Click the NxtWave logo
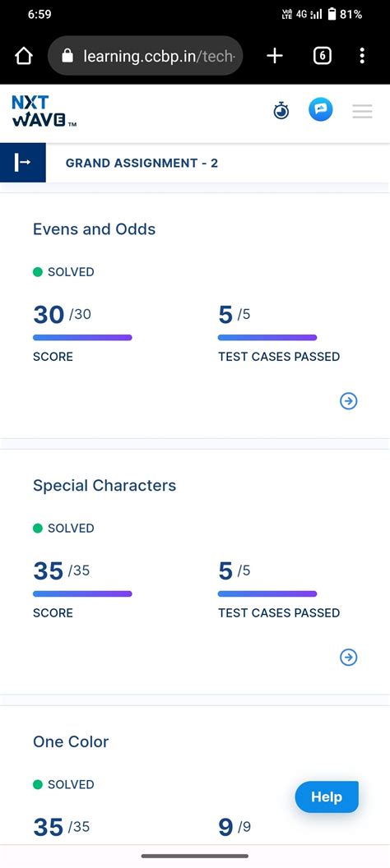Image resolution: width=390 pixels, height=868 pixels. point(44,111)
